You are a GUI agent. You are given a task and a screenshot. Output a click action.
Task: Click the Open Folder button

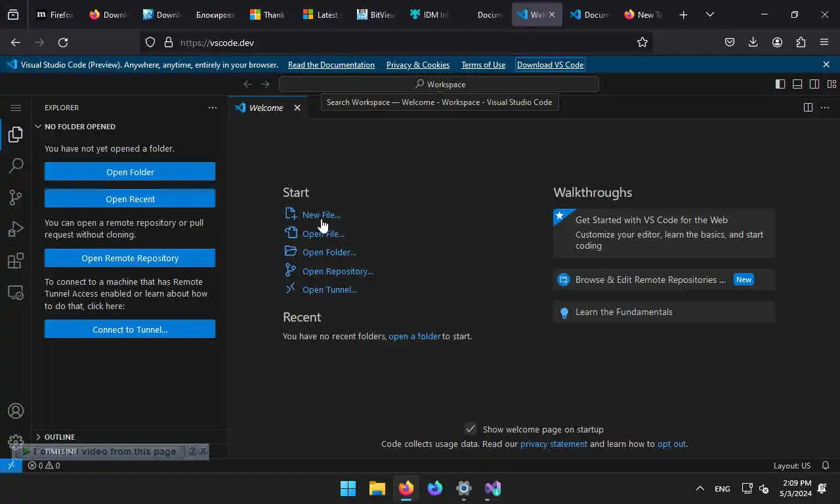pyautogui.click(x=130, y=172)
